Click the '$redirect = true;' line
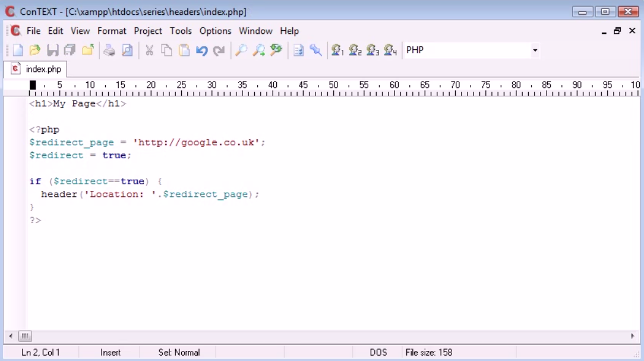Image resolution: width=644 pixels, height=361 pixels. [80, 155]
